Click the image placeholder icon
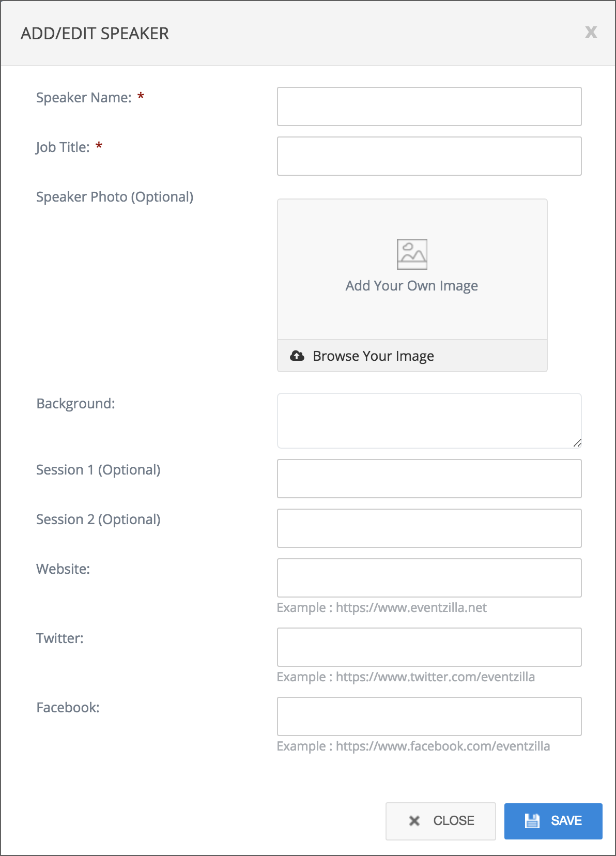Screen dimensions: 616x856 point(412,254)
